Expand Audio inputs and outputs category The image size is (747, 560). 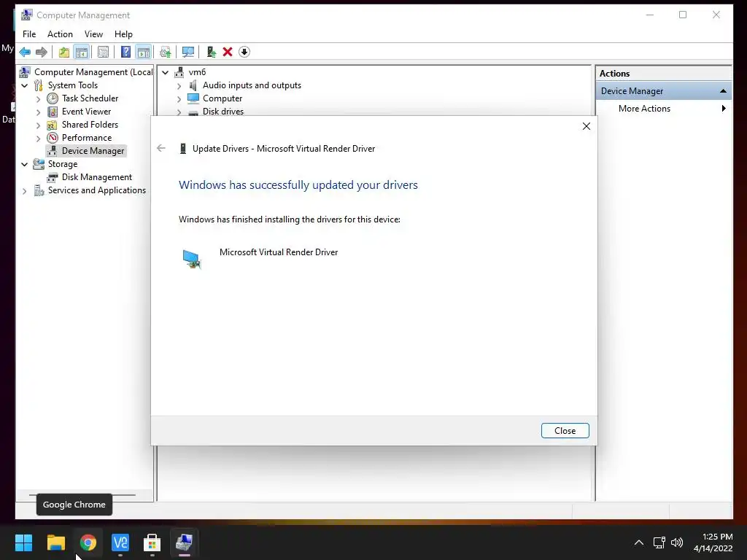click(x=179, y=86)
